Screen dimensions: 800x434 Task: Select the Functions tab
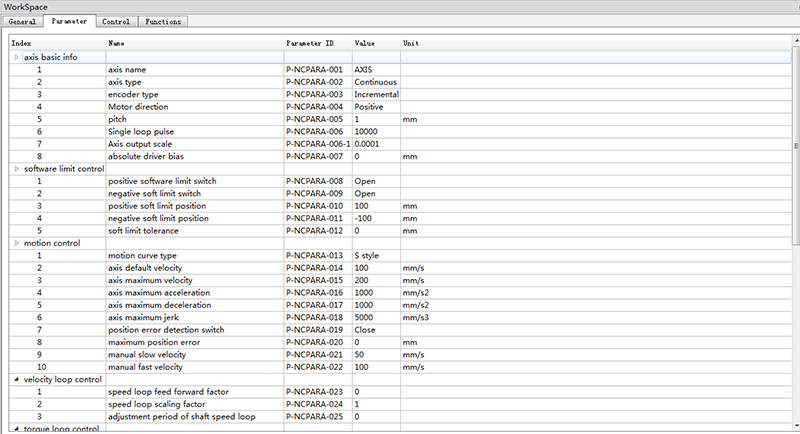tap(161, 21)
